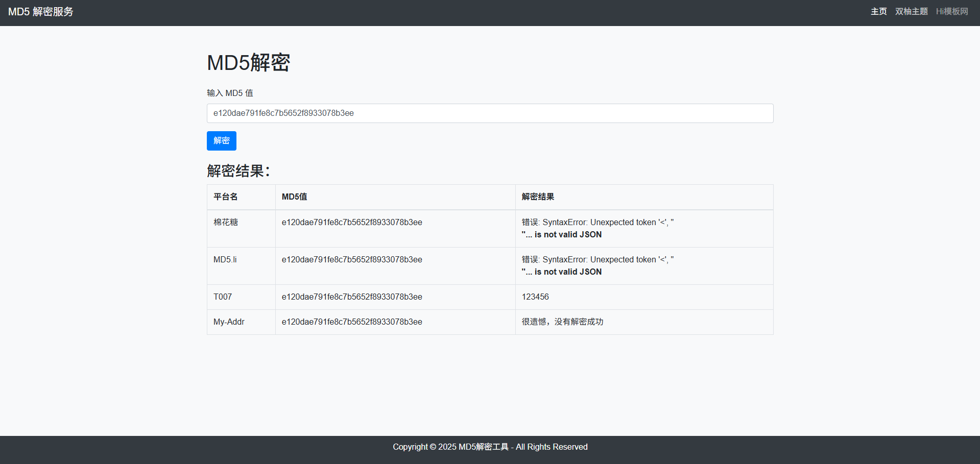Screen dimensions: 980x464
Task: Click the 解密结果: section heading
Action: tap(238, 170)
